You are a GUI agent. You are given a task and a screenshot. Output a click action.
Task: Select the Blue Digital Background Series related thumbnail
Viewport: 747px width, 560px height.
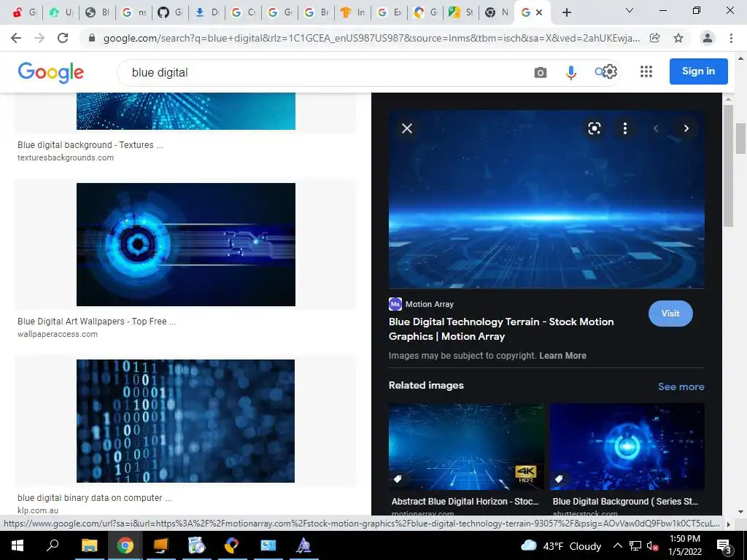(627, 447)
